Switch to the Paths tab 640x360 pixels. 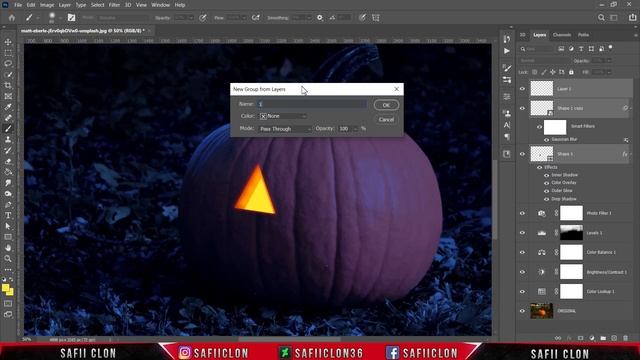pyautogui.click(x=583, y=35)
